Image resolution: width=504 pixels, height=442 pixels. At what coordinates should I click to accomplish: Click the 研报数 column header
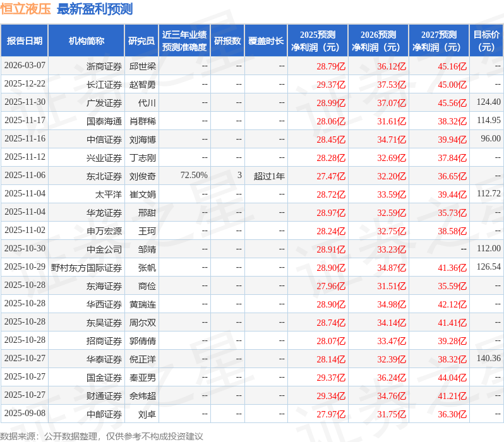[x=227, y=41]
